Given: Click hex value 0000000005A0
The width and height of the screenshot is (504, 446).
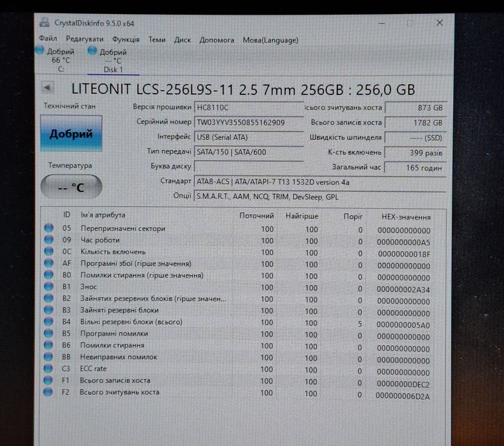Looking at the screenshot, I should [403, 325].
